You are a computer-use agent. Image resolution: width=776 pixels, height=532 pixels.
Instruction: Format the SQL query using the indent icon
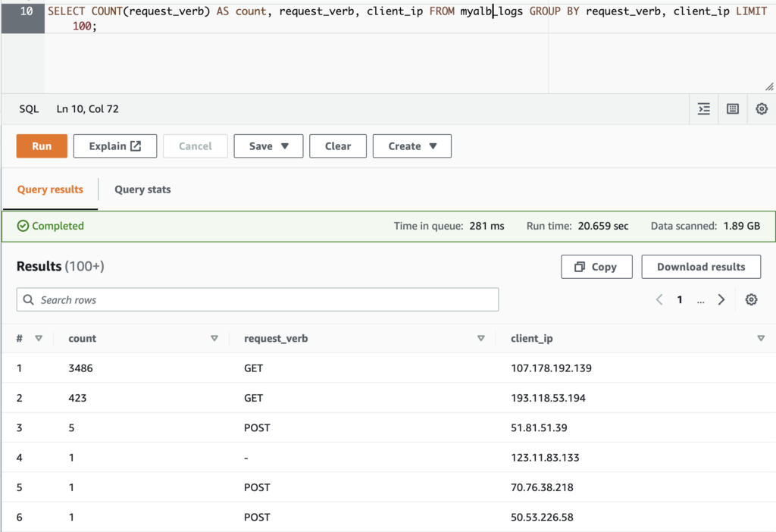(703, 108)
